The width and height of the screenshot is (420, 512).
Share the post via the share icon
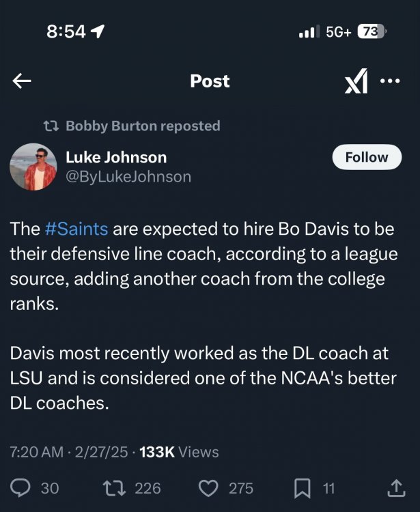[x=395, y=487]
